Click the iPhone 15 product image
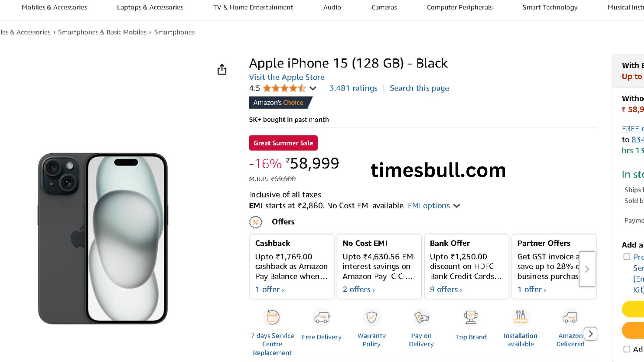The image size is (644, 362). (x=103, y=238)
